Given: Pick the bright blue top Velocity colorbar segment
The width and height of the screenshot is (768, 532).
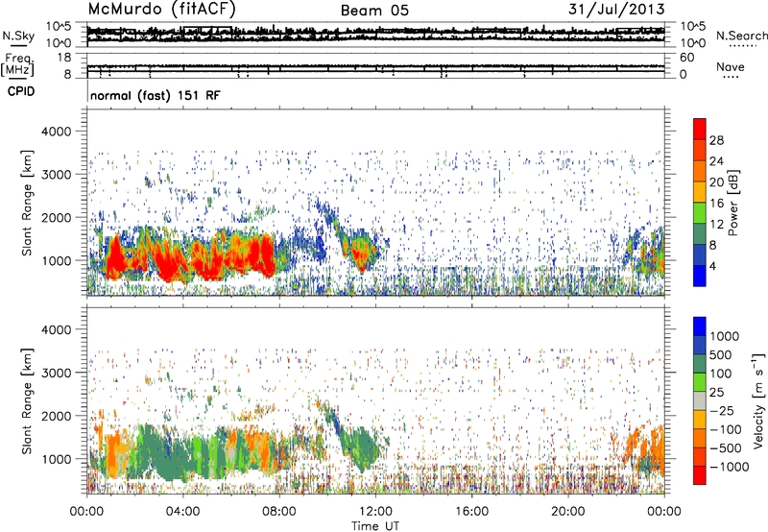Looking at the screenshot, I should [700, 326].
